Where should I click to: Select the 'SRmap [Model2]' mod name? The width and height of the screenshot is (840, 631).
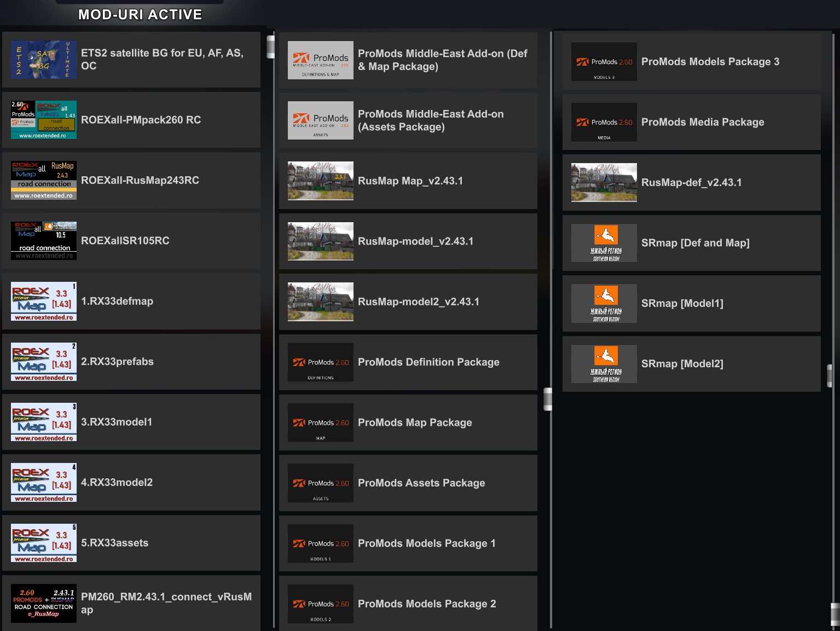coord(682,364)
